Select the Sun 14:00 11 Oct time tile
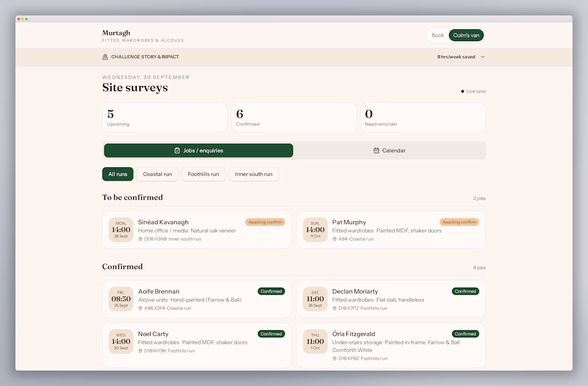The image size is (588, 386). coord(315,229)
